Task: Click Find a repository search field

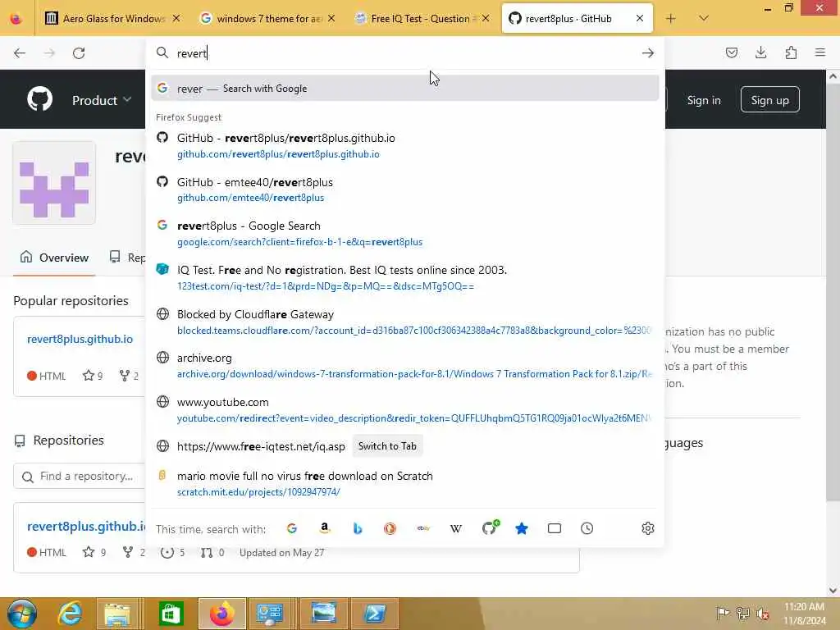Action: coord(80,477)
